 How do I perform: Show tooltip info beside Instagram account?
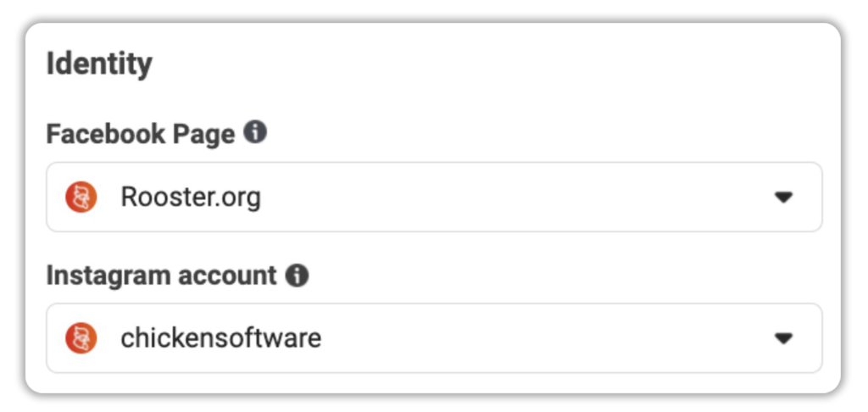pyautogui.click(x=297, y=276)
